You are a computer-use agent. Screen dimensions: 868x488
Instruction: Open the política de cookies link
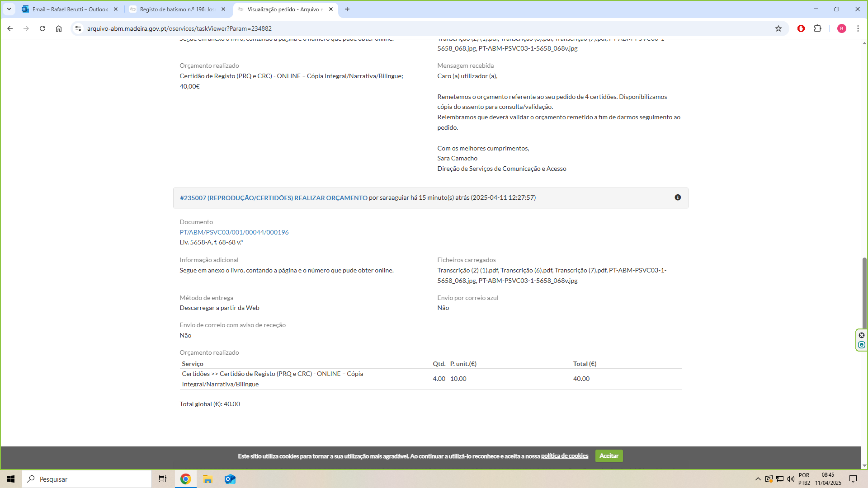tap(564, 456)
